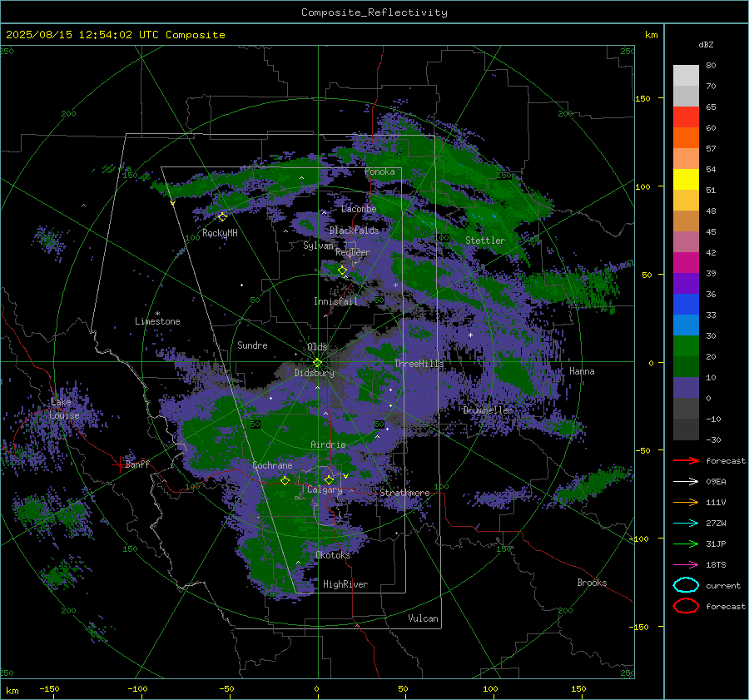Click the RedDeer city label
This screenshot has height=700, width=749.
[353, 252]
